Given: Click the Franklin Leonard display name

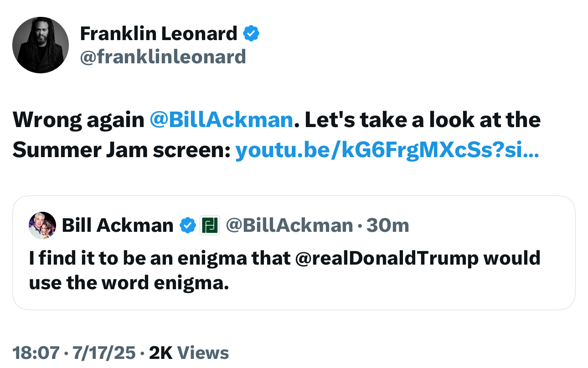Looking at the screenshot, I should [159, 33].
